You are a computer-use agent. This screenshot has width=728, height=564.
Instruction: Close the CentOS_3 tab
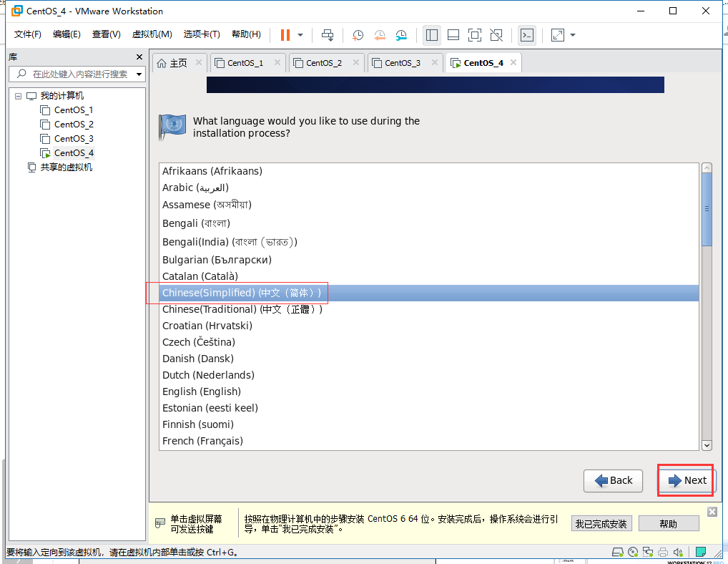(x=434, y=62)
